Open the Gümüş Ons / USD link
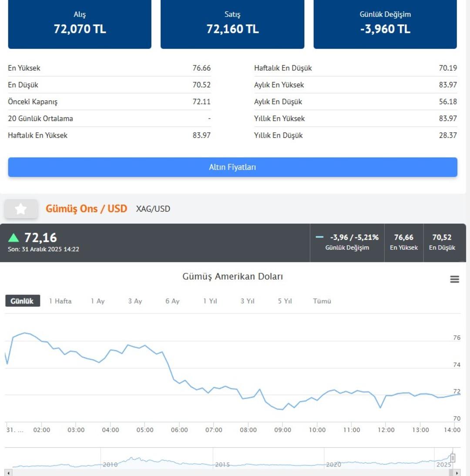 click(x=86, y=209)
